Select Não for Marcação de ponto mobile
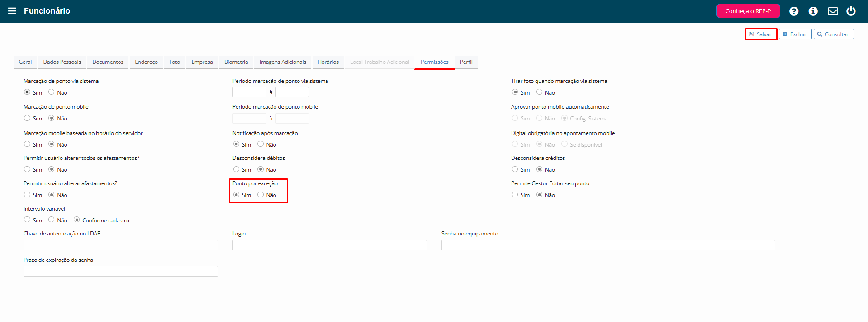Viewport: 868px width, 322px height. pyautogui.click(x=52, y=118)
